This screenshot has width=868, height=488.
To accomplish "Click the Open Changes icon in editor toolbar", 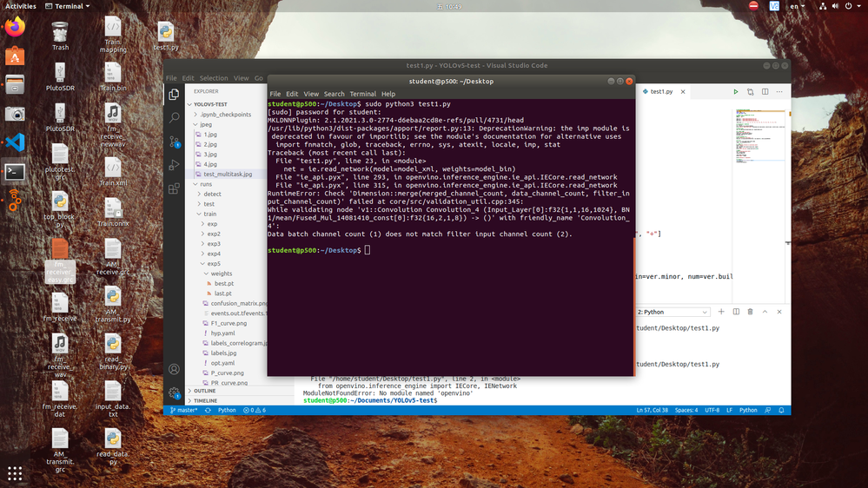I will point(750,92).
